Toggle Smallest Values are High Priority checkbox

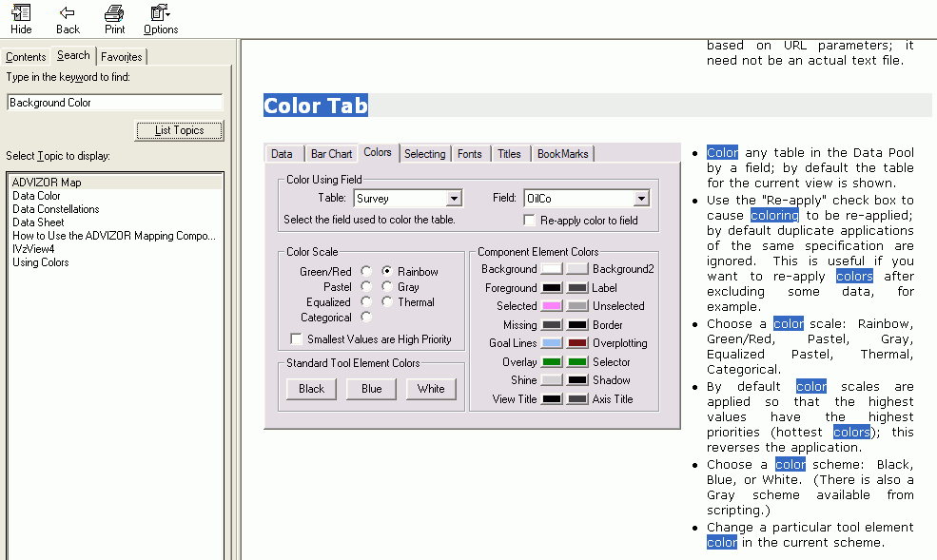tap(296, 338)
